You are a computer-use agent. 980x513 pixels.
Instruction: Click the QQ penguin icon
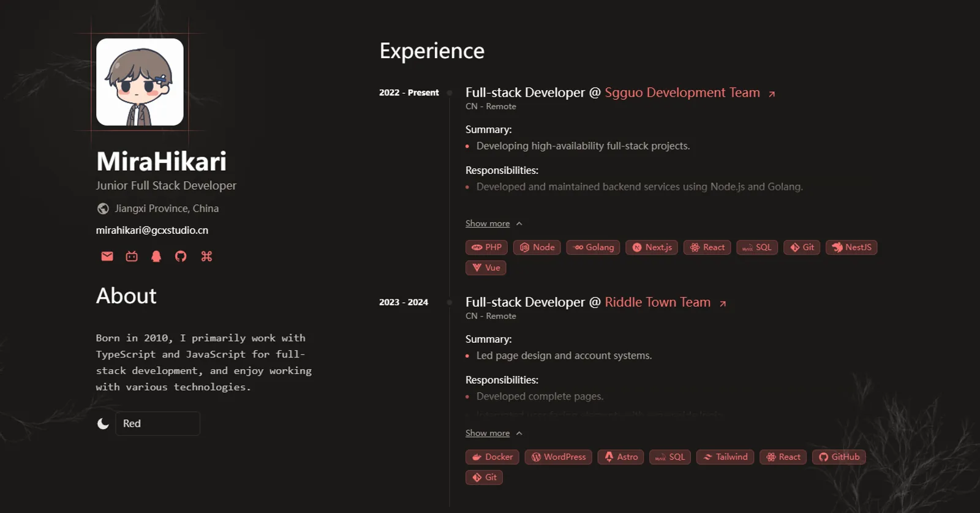(x=156, y=256)
